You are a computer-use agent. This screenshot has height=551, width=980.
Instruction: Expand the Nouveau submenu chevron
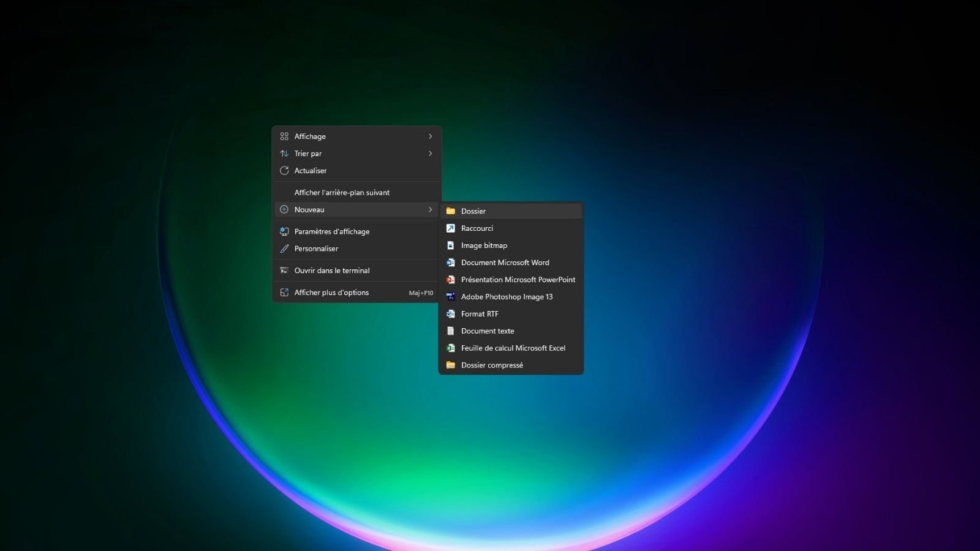tap(430, 209)
